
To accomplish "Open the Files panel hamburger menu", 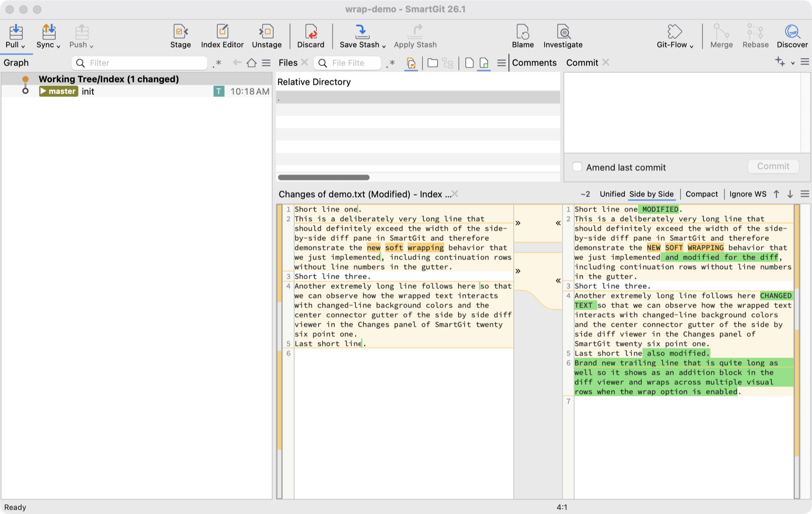I will tap(501, 63).
